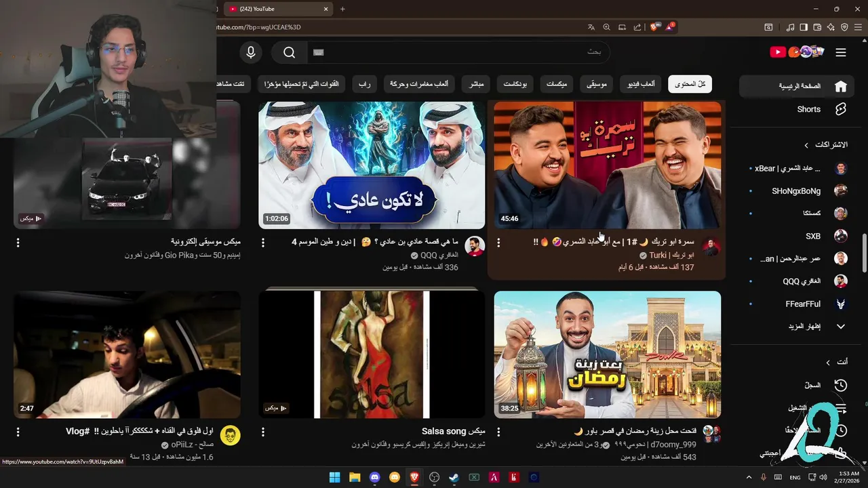Select ألعاب فيديو filter chip
This screenshot has height=488, width=868.
[639, 84]
